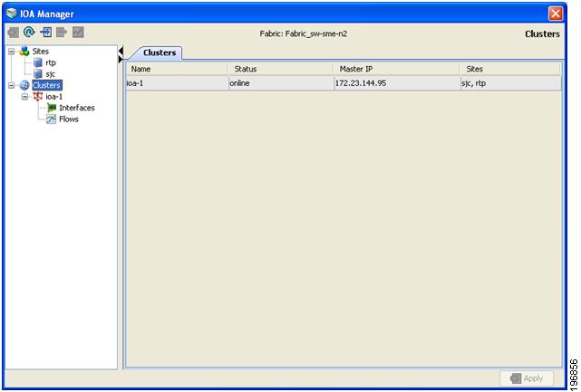Collapse the ioa-1 cluster tree node
The width and height of the screenshot is (581, 392).
point(24,97)
